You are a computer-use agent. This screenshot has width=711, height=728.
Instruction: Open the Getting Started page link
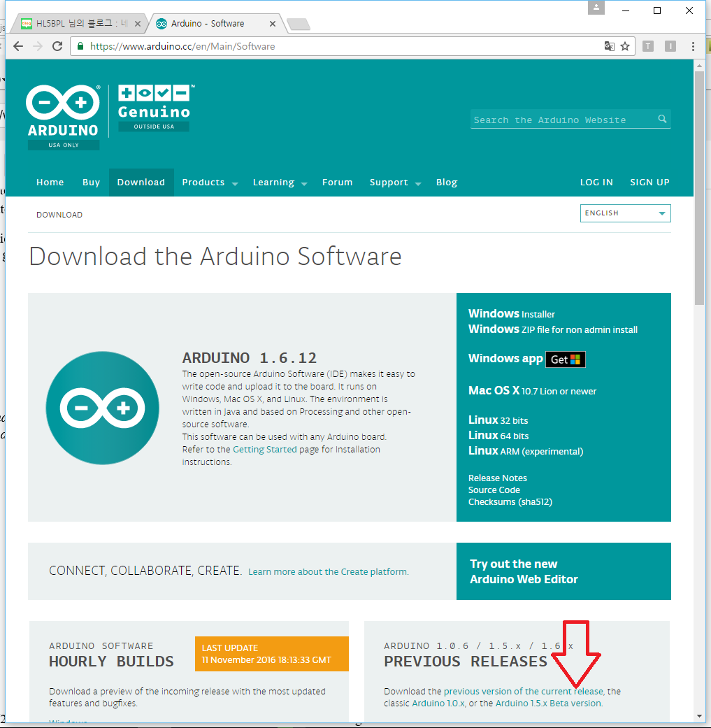264,450
